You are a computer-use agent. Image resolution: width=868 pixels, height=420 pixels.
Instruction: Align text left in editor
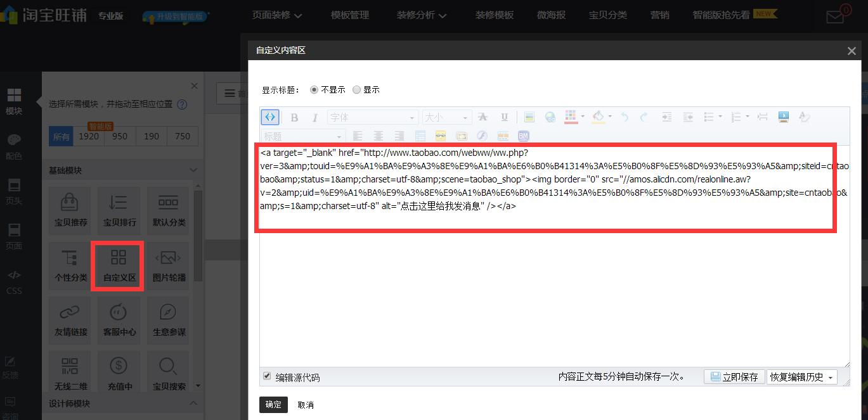[358, 136]
